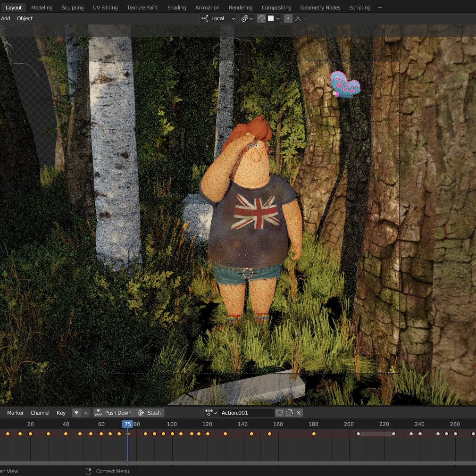Click the Stash button
Screen dimensions: 476x476
[x=150, y=413]
